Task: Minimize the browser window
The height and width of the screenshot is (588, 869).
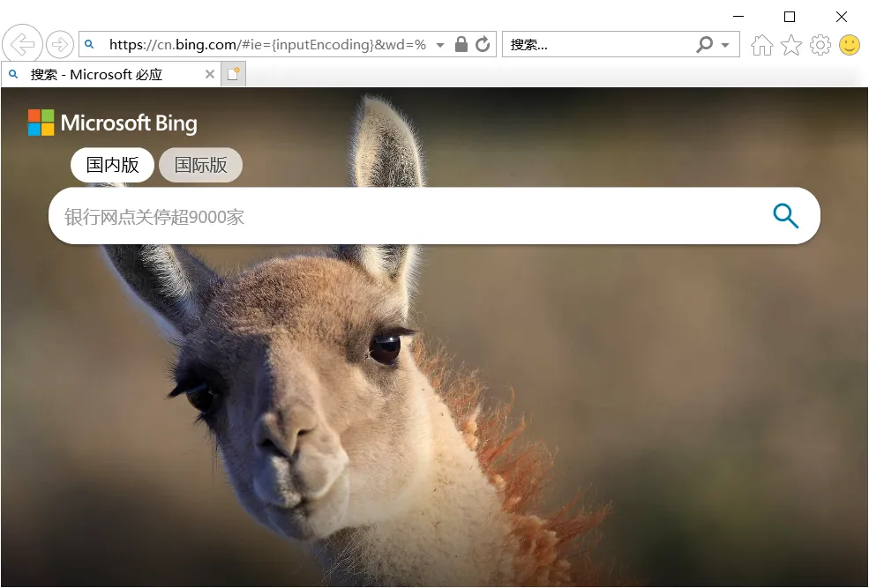Action: point(738,17)
